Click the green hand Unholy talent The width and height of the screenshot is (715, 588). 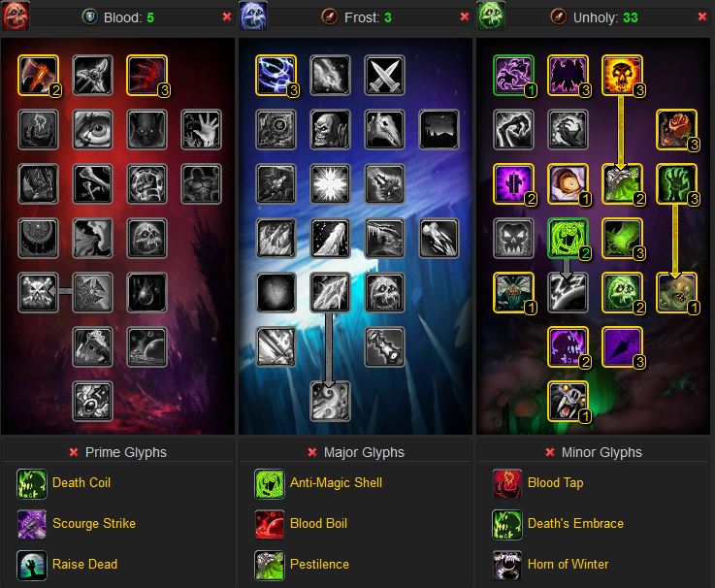[x=676, y=183]
